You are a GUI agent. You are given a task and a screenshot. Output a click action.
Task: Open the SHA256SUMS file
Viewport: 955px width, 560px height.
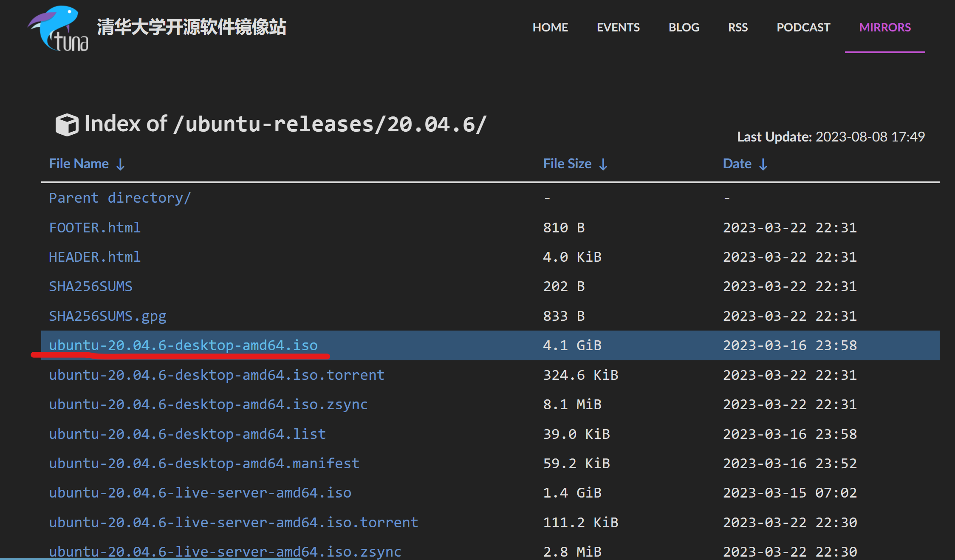tap(90, 286)
